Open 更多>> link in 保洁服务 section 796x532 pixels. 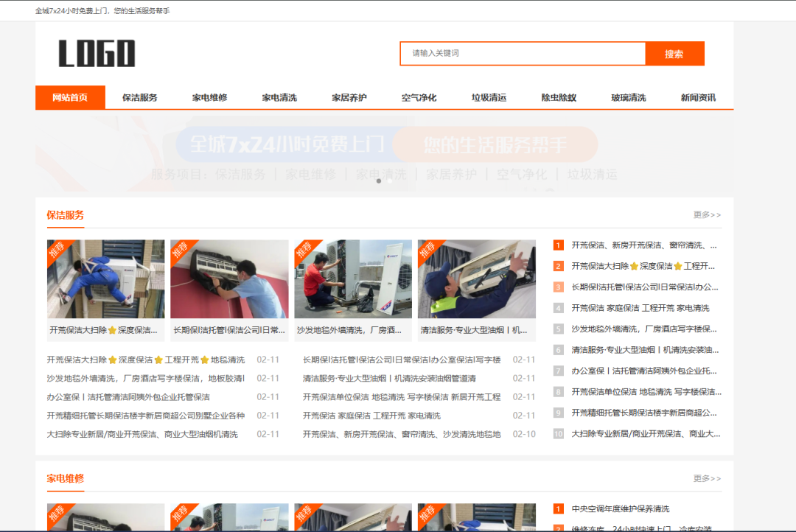707,214
